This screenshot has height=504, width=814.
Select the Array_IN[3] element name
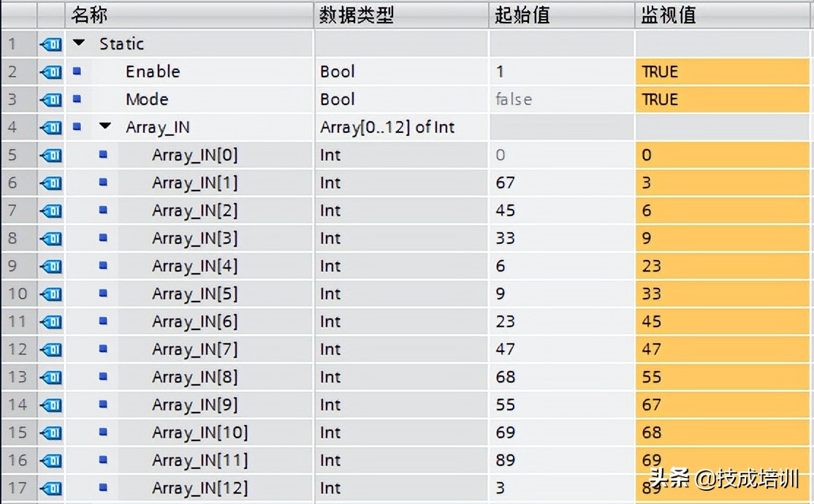tap(194, 239)
